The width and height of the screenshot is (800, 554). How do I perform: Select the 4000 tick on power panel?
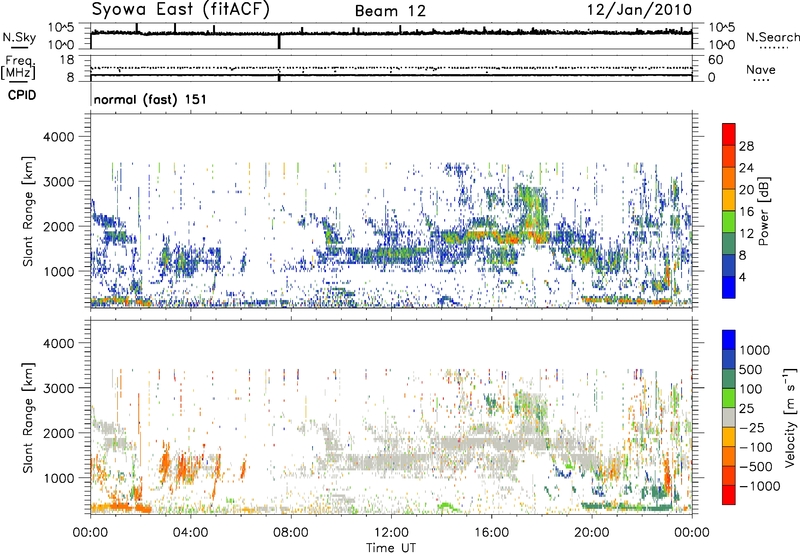(x=58, y=137)
